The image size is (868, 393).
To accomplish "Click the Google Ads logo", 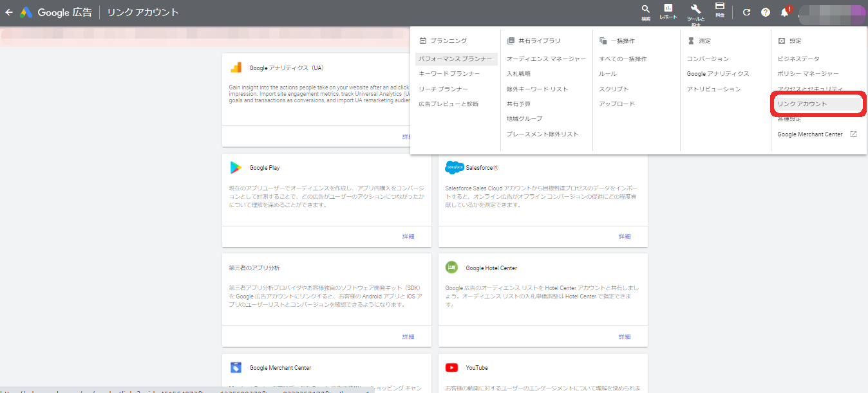I will (26, 12).
